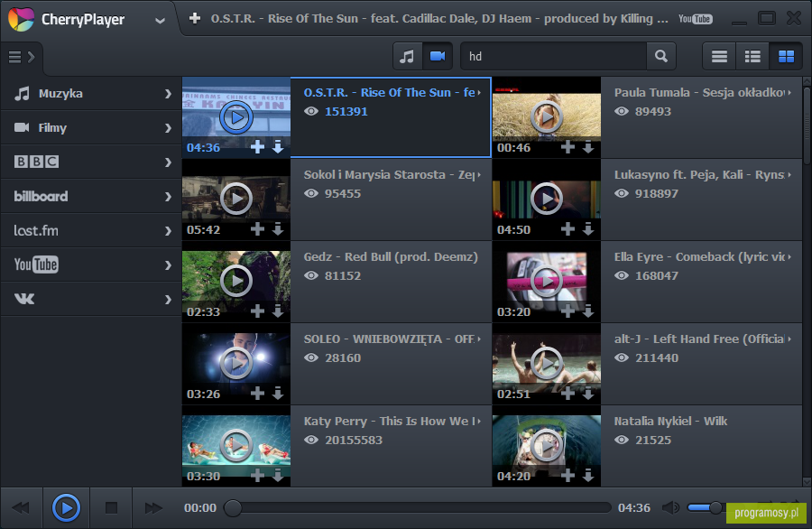Click the playback seek bar track
The width and height of the screenshot is (812, 529).
[x=418, y=507]
